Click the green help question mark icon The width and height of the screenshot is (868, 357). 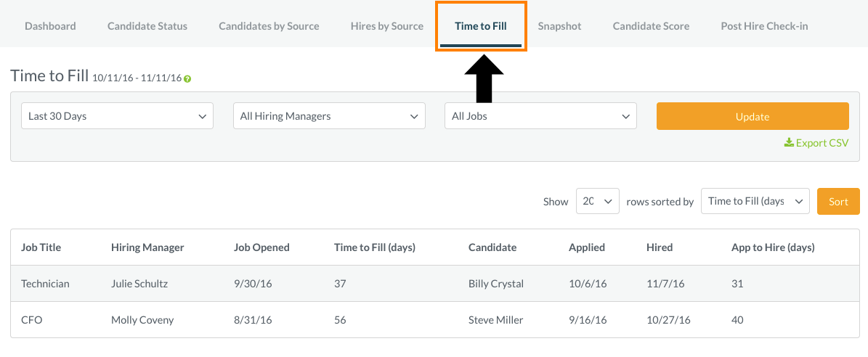pyautogui.click(x=187, y=79)
